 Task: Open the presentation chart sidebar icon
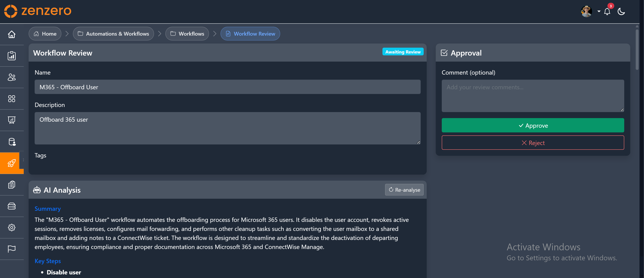coord(12,120)
